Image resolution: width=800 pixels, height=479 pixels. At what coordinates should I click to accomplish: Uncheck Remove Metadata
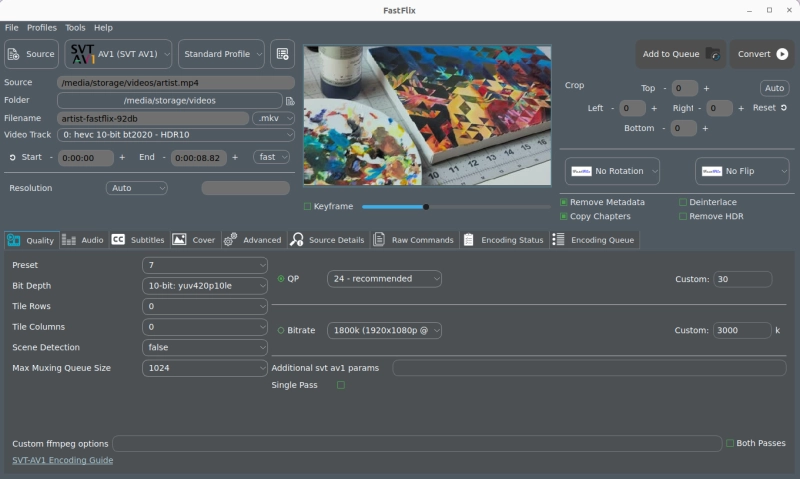pos(564,202)
